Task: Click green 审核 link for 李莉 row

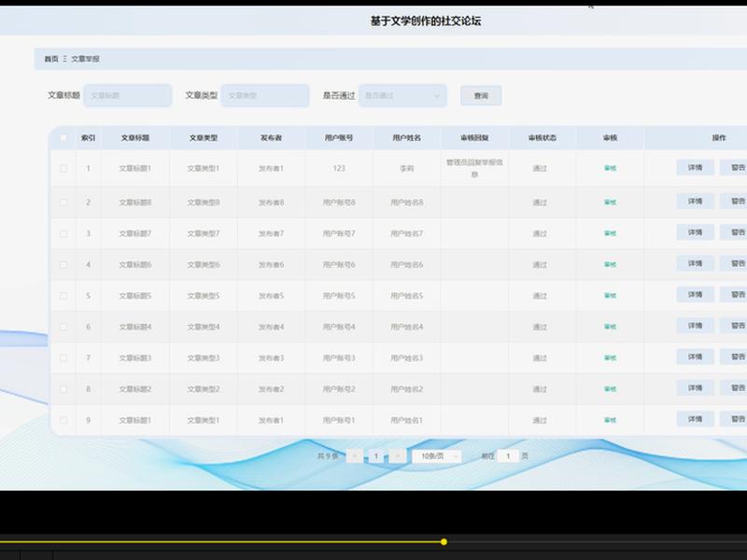Action: 611,168
